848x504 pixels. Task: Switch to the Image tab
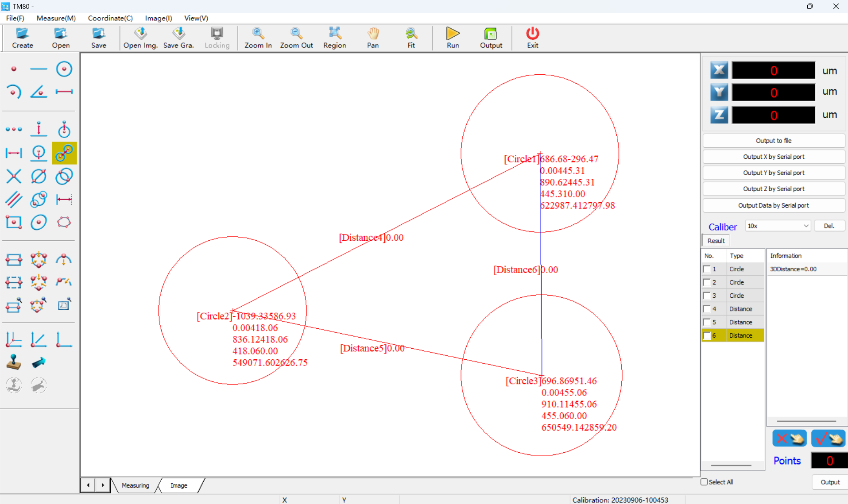pos(178,485)
